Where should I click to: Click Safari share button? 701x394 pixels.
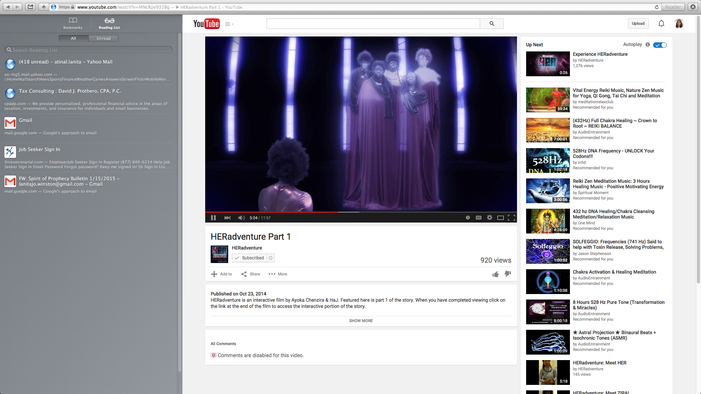(x=30, y=7)
